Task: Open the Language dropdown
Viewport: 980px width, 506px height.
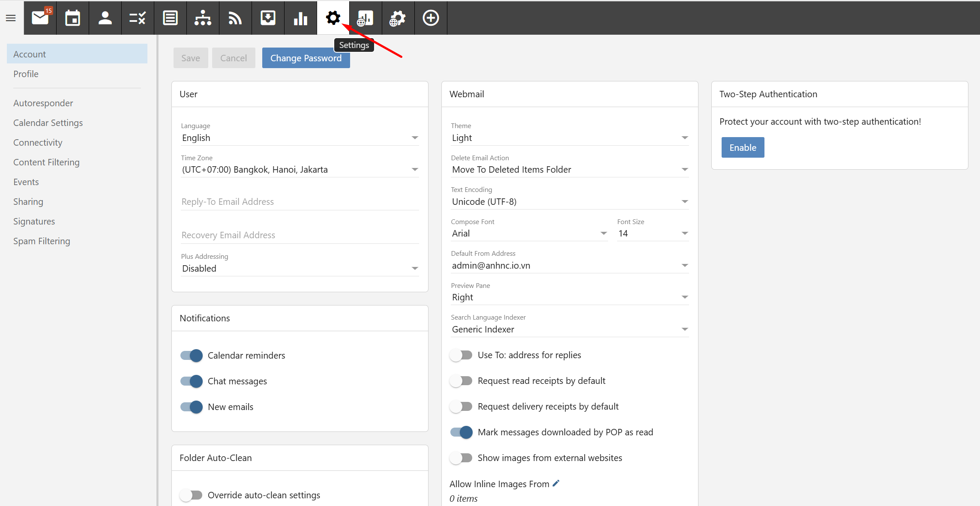Action: [300, 138]
